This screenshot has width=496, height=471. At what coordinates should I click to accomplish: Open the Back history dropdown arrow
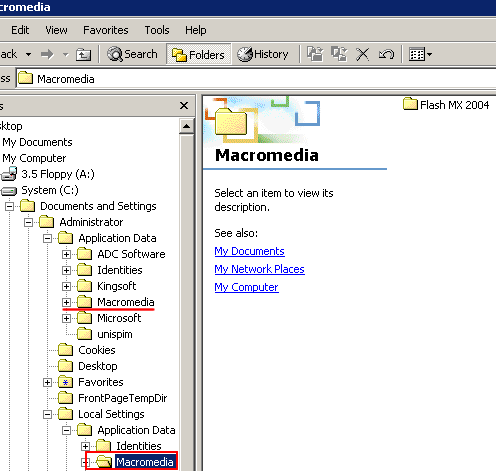tap(29, 54)
